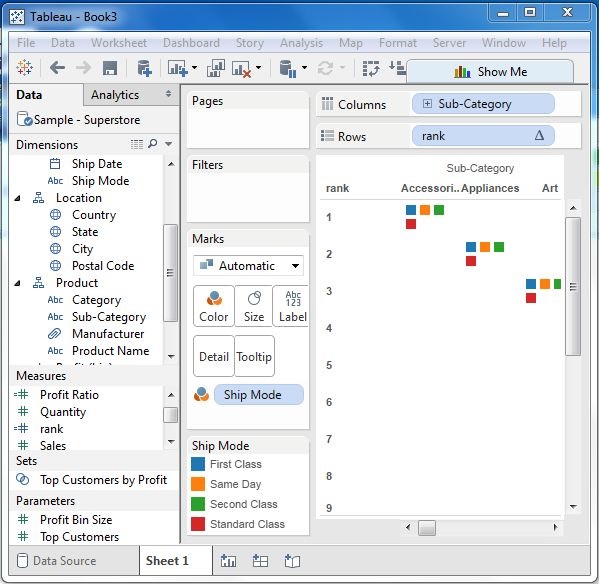The width and height of the screenshot is (600, 584).
Task: Switch to the Analytics tab
Action: tap(115, 95)
